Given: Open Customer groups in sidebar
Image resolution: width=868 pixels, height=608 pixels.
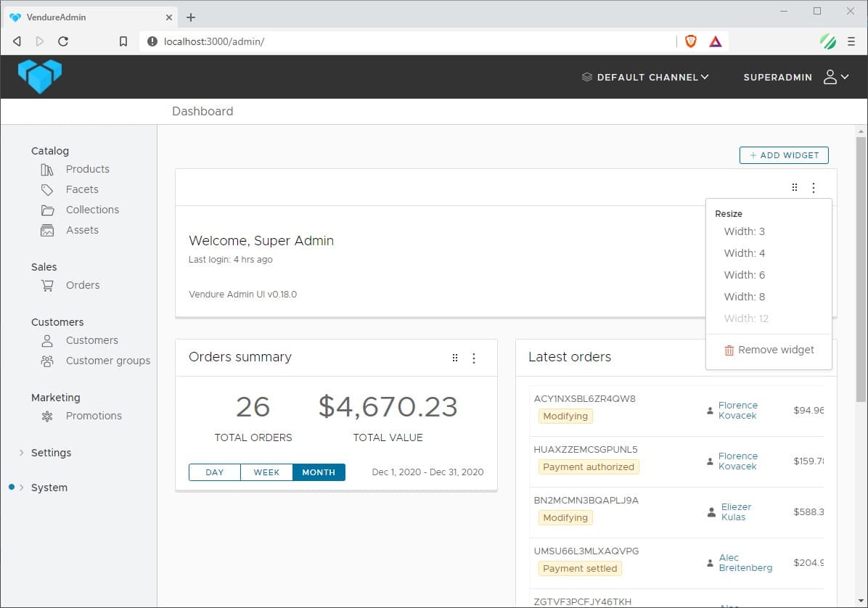Looking at the screenshot, I should pos(107,361).
